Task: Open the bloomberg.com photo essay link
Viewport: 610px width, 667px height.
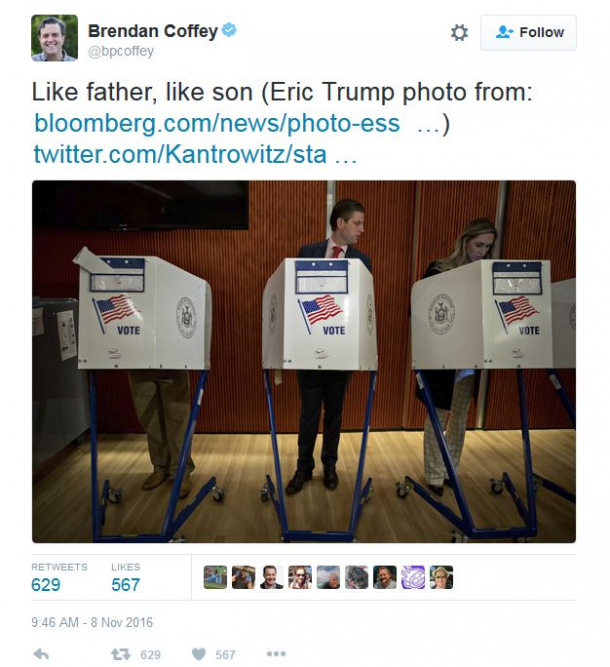Action: (217, 123)
